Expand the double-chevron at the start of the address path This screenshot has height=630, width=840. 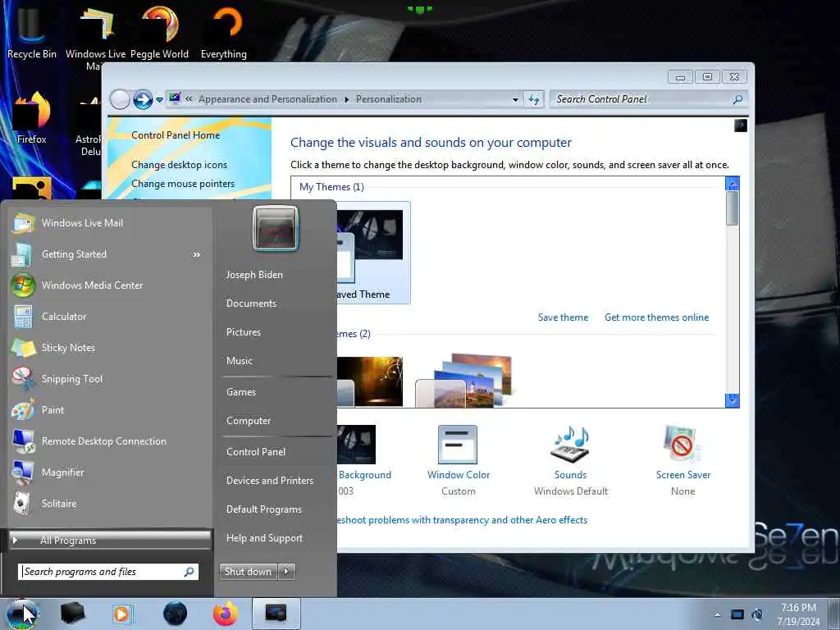click(189, 99)
